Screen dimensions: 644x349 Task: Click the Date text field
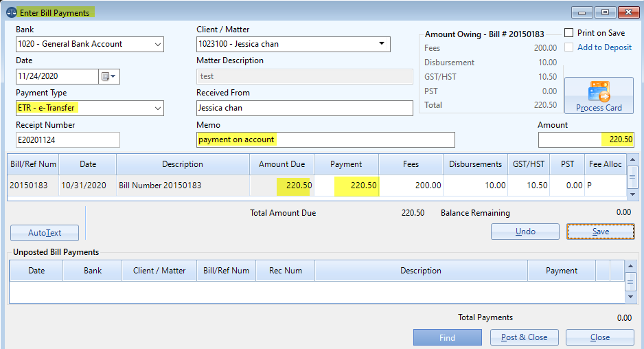click(58, 76)
